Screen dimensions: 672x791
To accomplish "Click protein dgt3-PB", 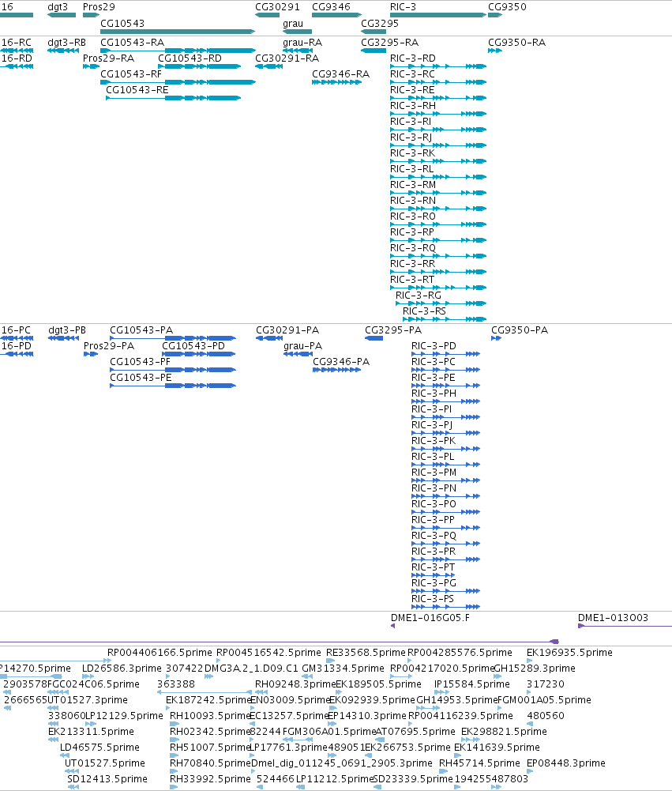I will 67,330.
